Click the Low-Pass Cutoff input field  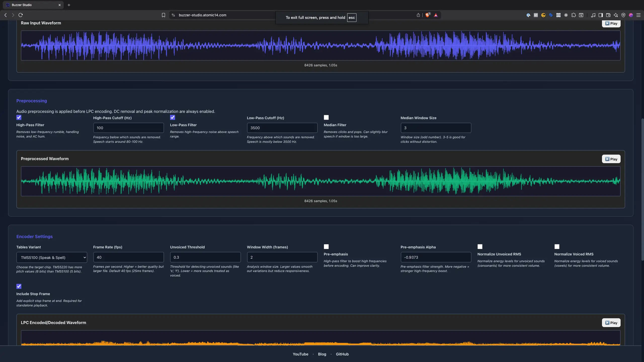[x=282, y=128]
